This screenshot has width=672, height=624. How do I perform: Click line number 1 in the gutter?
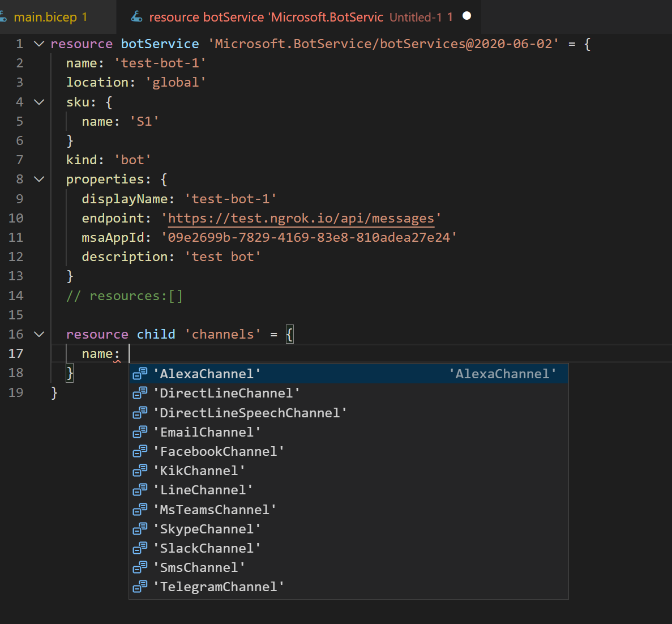(x=19, y=44)
